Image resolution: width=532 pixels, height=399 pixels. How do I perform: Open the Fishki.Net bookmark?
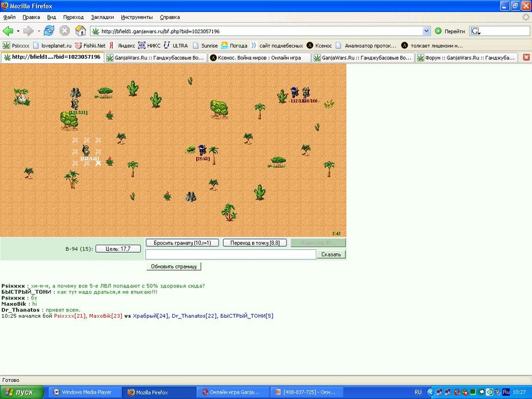coord(90,45)
